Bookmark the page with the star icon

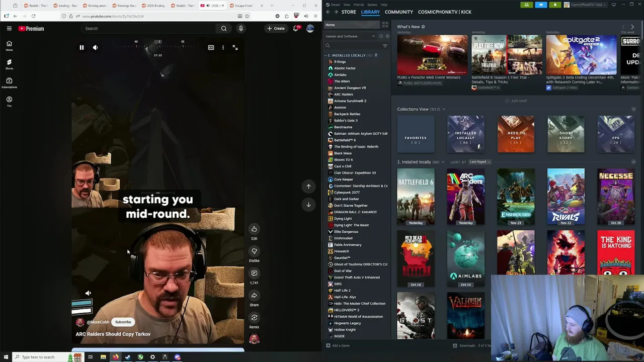(247, 16)
